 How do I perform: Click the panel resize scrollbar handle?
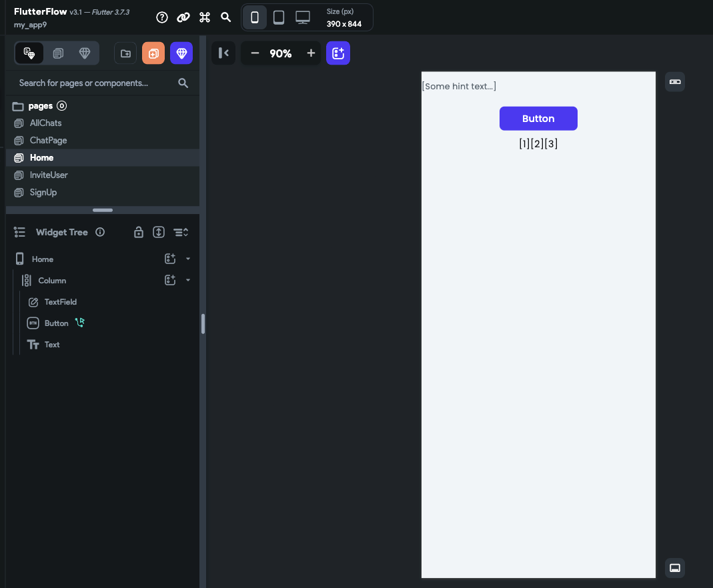pos(203,324)
